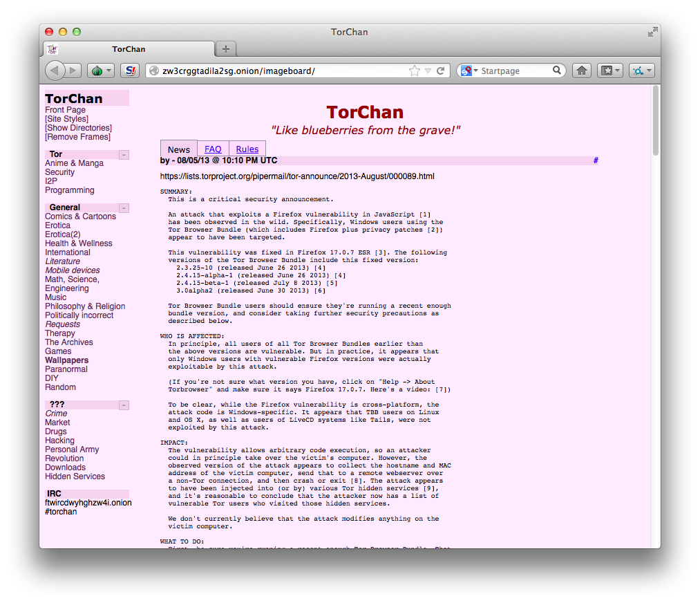Viewport: 700px width, 603px height.
Task: Click the International board link
Action: coord(68,252)
